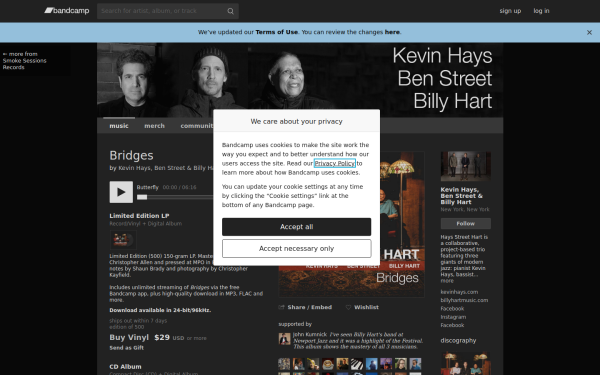Image resolution: width=600 pixels, height=375 pixels.
Task: Add album to Wishlist
Action: [x=362, y=307]
